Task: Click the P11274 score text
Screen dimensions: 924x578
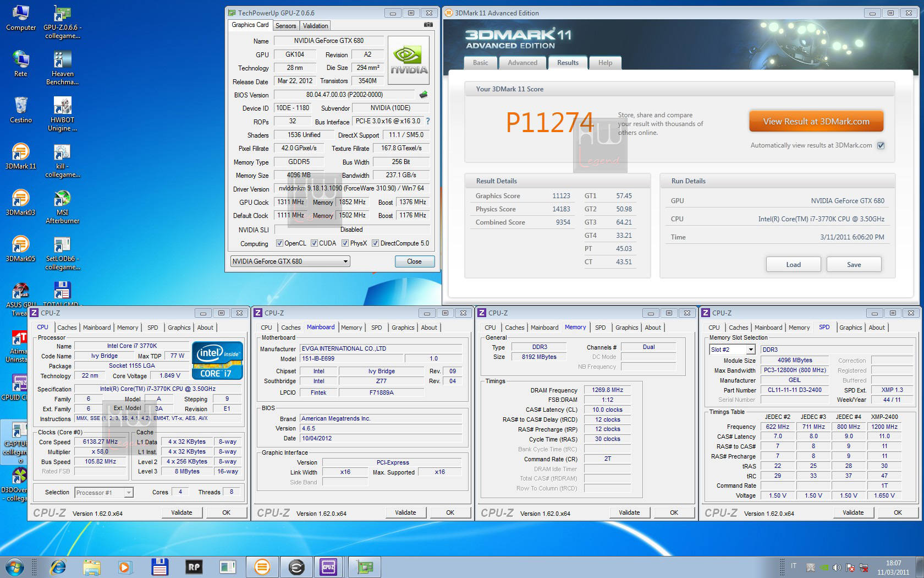Action: pyautogui.click(x=549, y=123)
